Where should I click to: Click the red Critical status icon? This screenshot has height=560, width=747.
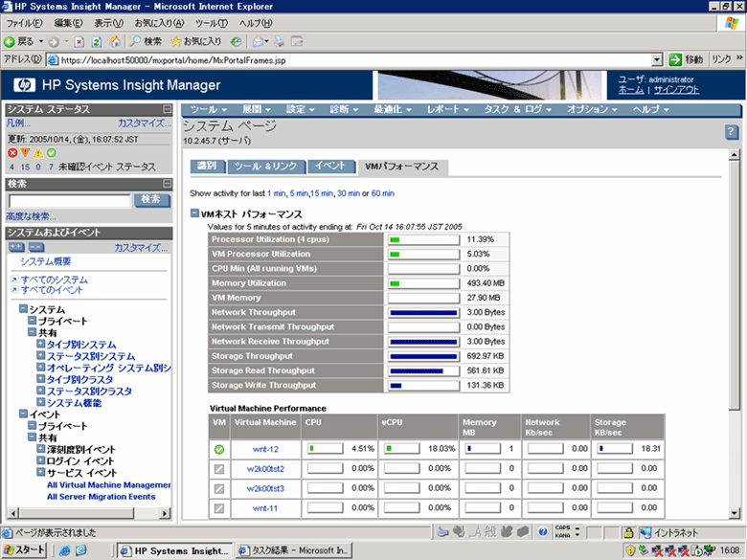click(12, 153)
